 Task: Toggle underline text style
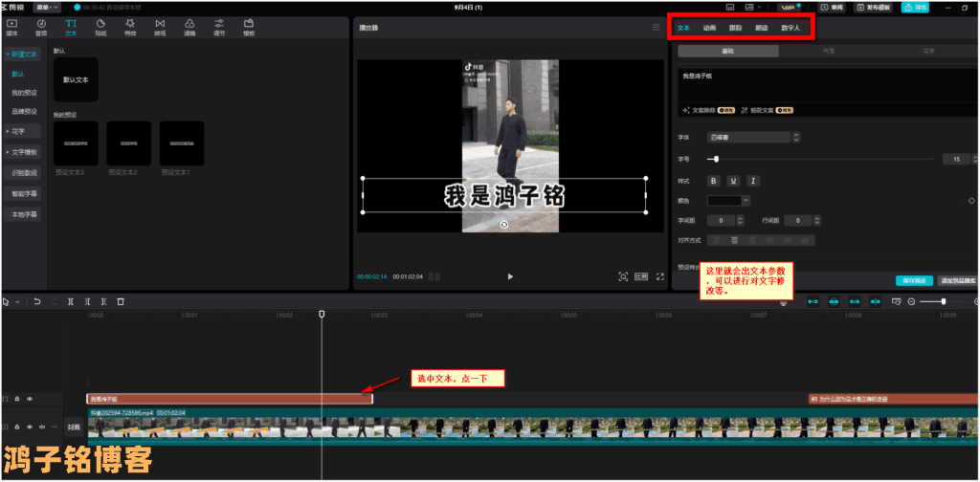(x=733, y=180)
